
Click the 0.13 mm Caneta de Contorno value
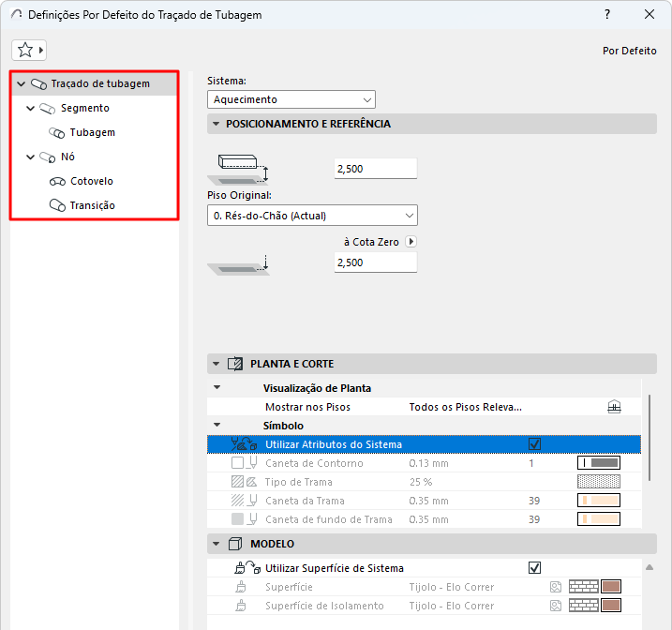coord(428,463)
